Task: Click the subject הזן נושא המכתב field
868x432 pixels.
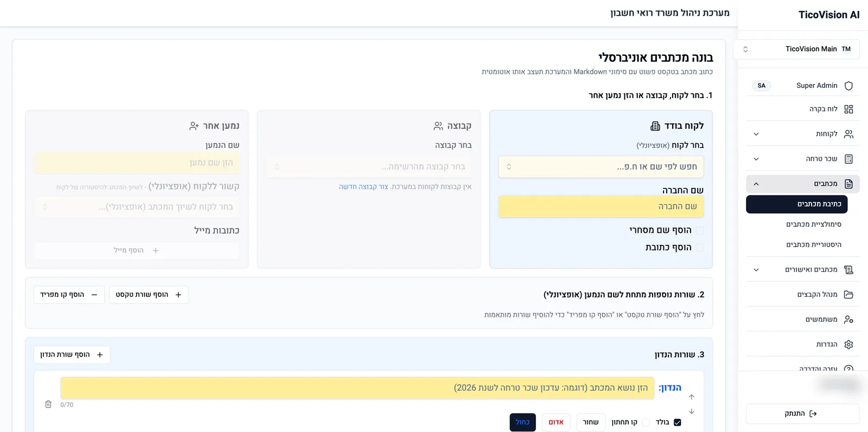Action: (358, 388)
